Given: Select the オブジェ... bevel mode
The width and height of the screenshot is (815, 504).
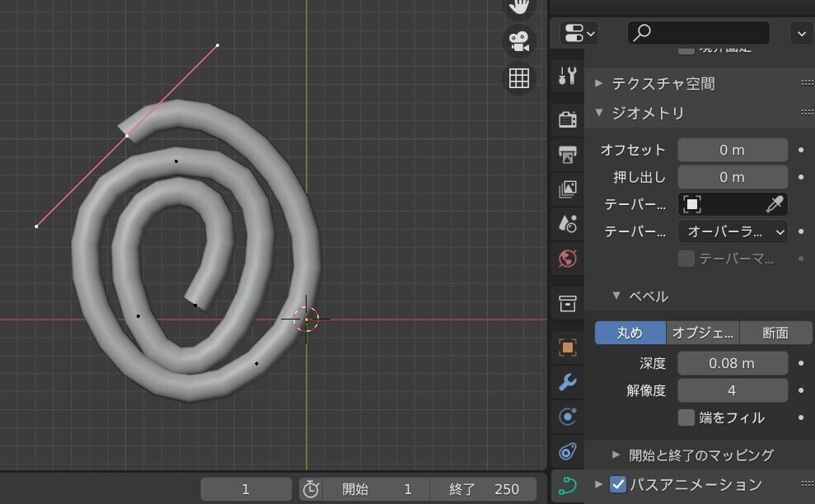Looking at the screenshot, I should pos(703,333).
